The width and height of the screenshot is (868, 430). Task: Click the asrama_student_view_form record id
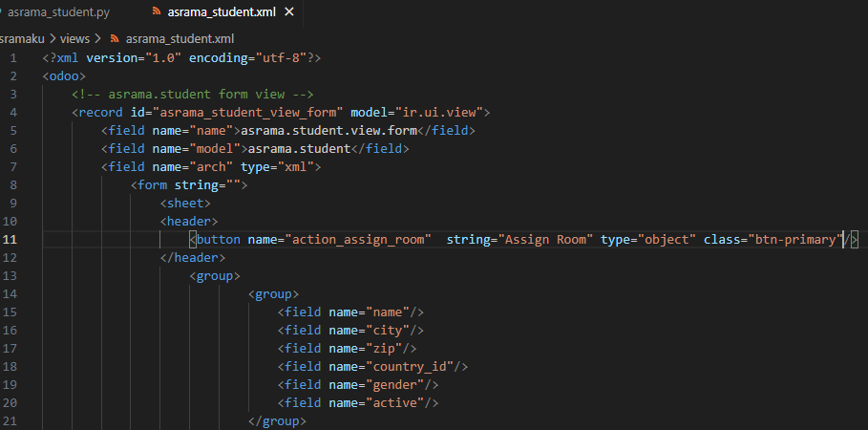(x=248, y=113)
